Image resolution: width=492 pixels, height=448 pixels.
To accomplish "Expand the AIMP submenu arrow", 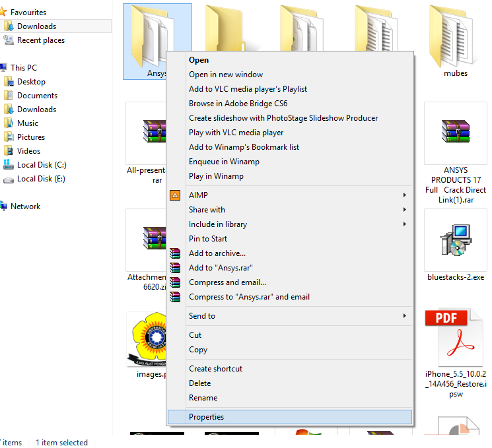I will (404, 195).
